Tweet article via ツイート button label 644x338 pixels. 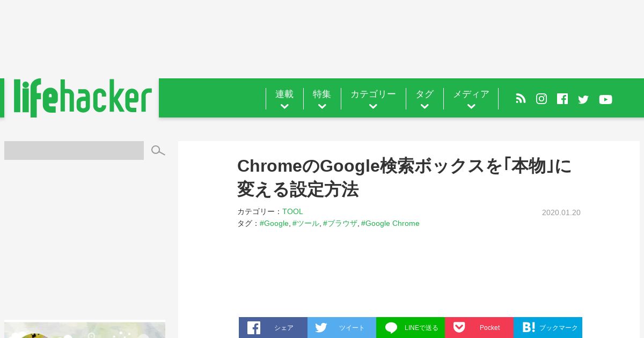point(352,328)
